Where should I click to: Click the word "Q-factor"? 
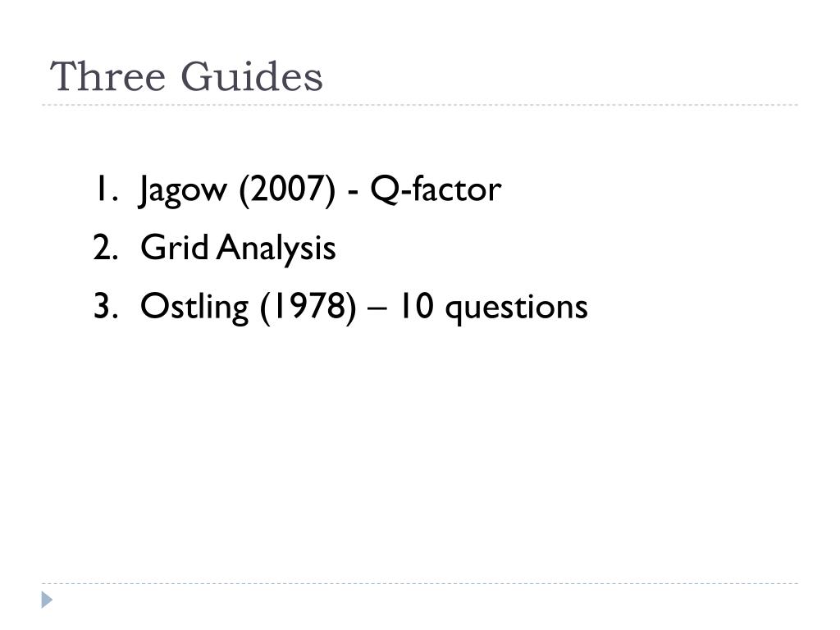[x=436, y=189]
